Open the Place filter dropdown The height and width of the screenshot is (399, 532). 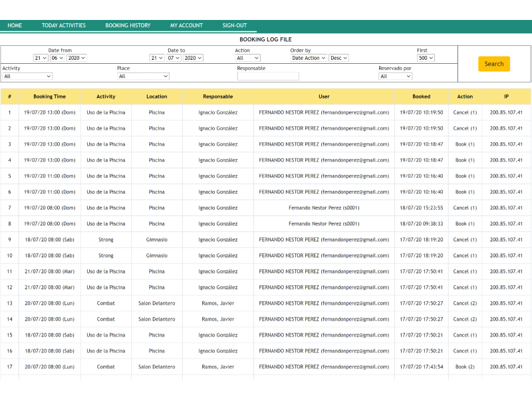click(x=143, y=76)
